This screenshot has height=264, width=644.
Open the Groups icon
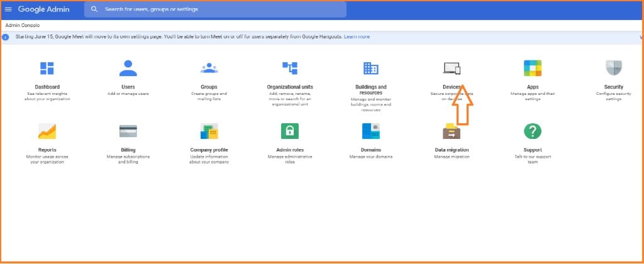pyautogui.click(x=209, y=68)
